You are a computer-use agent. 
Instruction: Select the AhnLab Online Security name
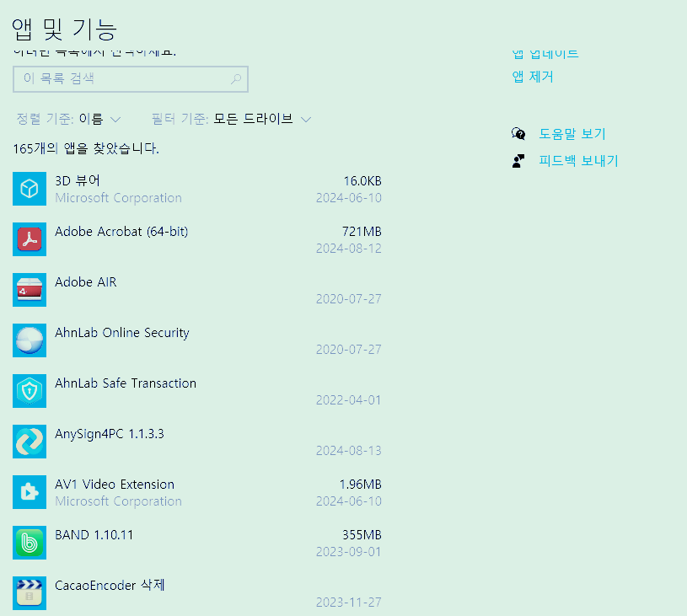coord(122,333)
